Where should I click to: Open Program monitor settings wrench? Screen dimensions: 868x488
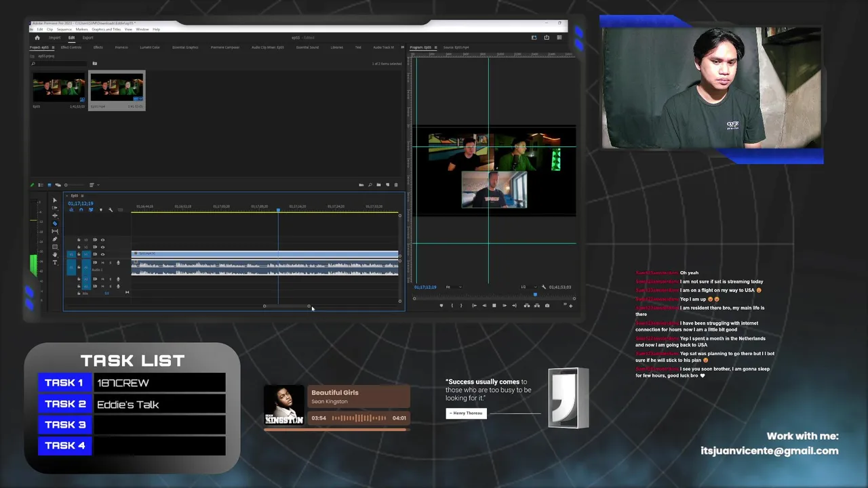pyautogui.click(x=544, y=287)
